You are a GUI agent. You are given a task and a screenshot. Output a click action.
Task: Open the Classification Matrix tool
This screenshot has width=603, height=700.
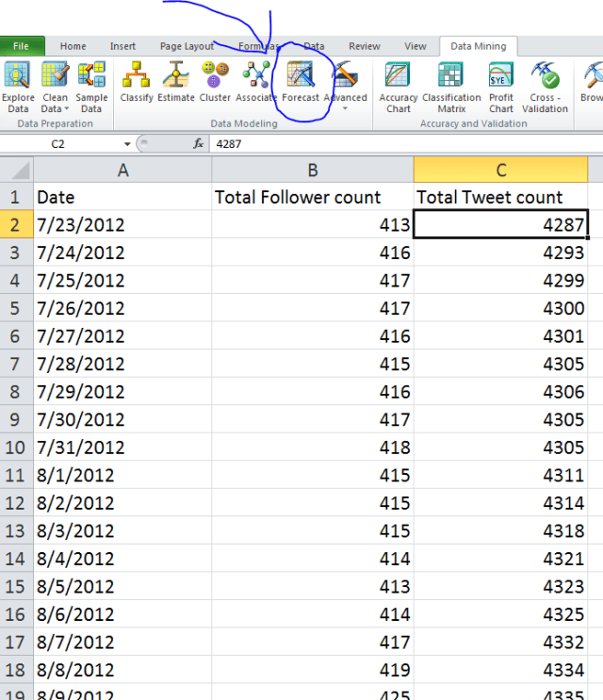[451, 87]
